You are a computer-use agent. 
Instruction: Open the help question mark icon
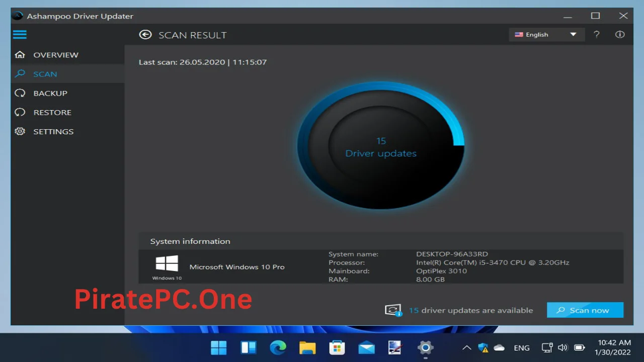pyautogui.click(x=597, y=35)
